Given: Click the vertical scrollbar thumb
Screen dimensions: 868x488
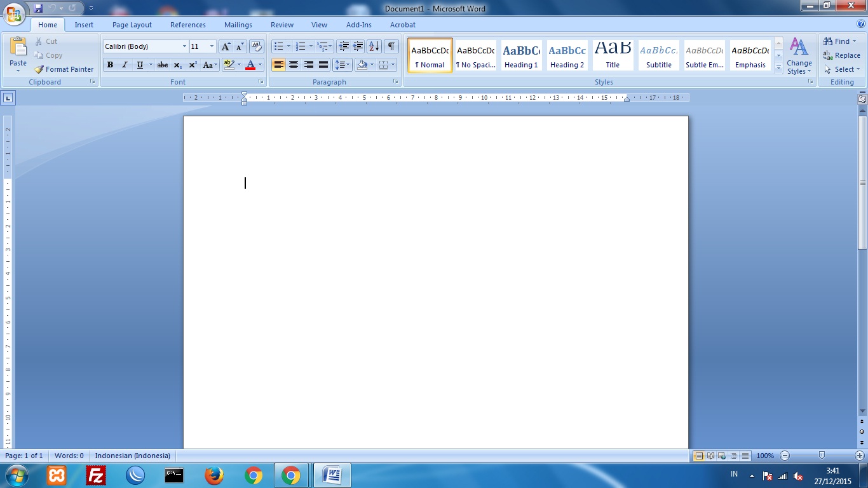Looking at the screenshot, I should click(x=862, y=183).
